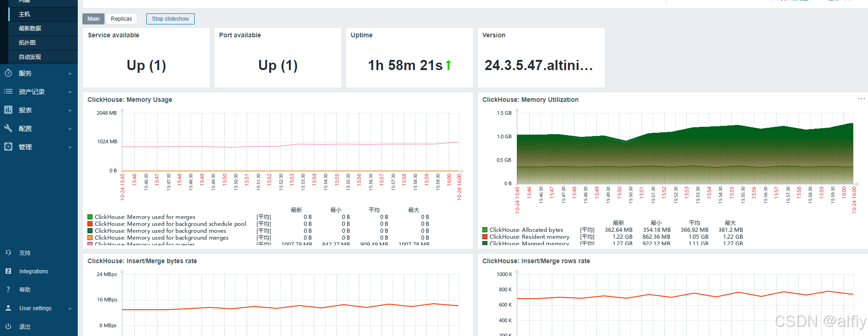
Task: Expand the 资产记录 section chevron
Action: click(x=70, y=92)
